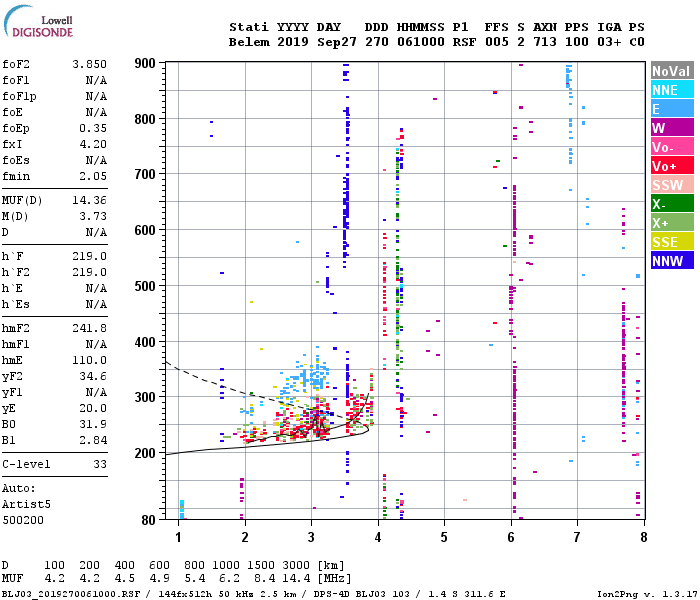Screen dimensions: 700x600
Task: Click the 500 km height axis label
Action: (145, 286)
